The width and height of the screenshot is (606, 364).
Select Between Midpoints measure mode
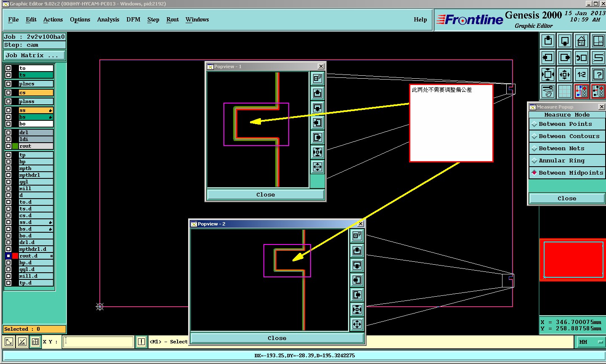[x=567, y=173]
